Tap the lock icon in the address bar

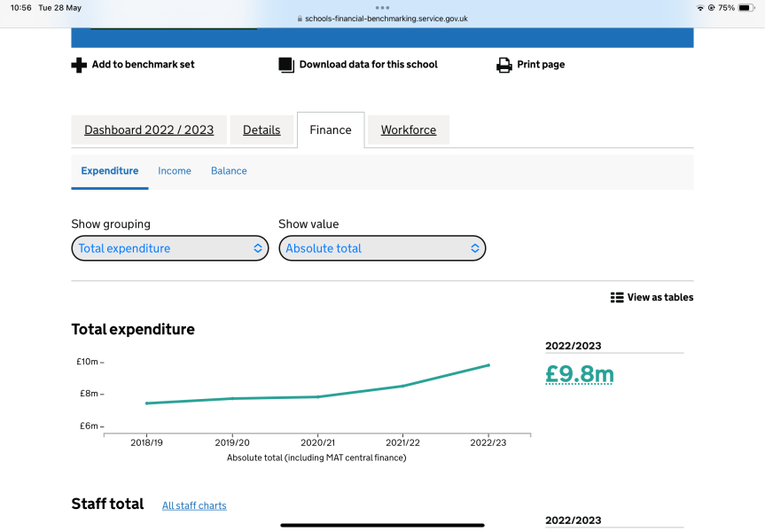pyautogui.click(x=299, y=19)
